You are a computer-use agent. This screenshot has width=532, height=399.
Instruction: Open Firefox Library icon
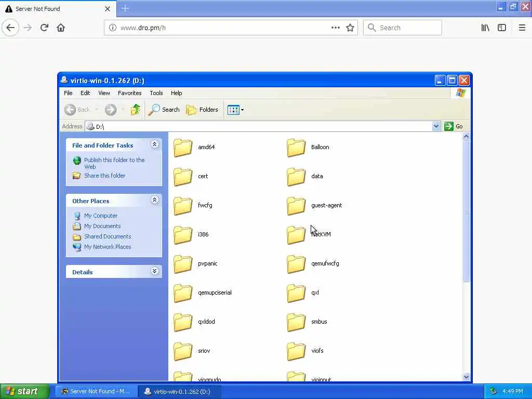(x=485, y=28)
